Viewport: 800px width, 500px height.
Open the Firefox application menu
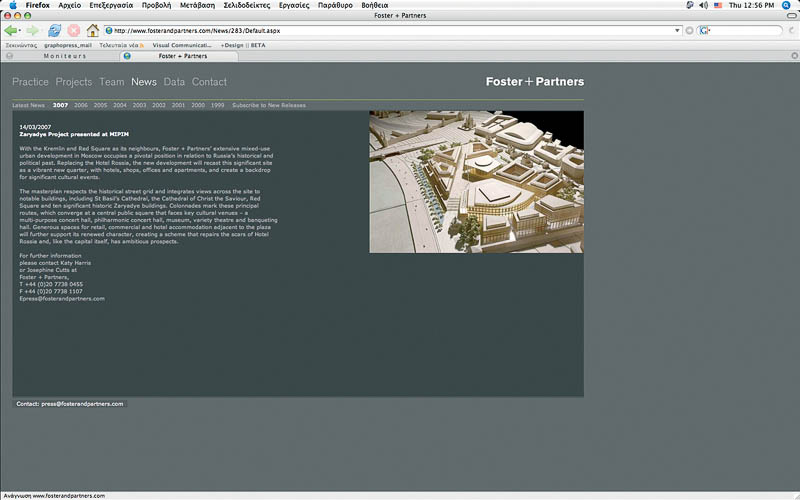(x=38, y=5)
